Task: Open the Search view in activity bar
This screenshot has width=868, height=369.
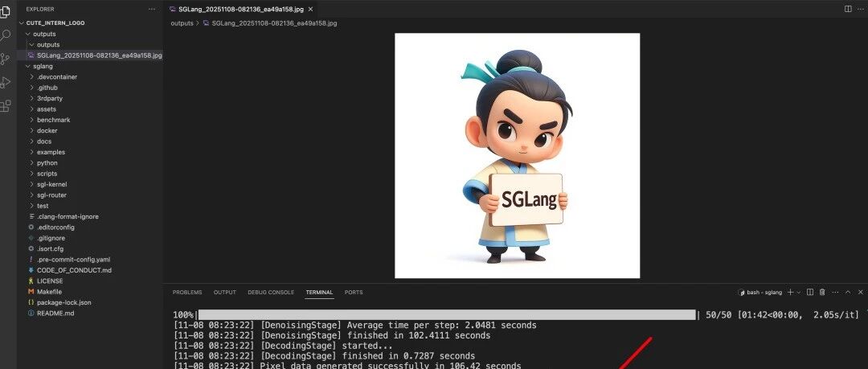Action: [x=5, y=36]
